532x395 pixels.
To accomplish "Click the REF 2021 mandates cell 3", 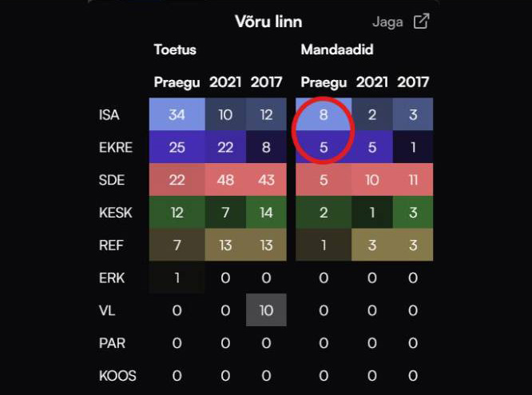I will pyautogui.click(x=372, y=245).
